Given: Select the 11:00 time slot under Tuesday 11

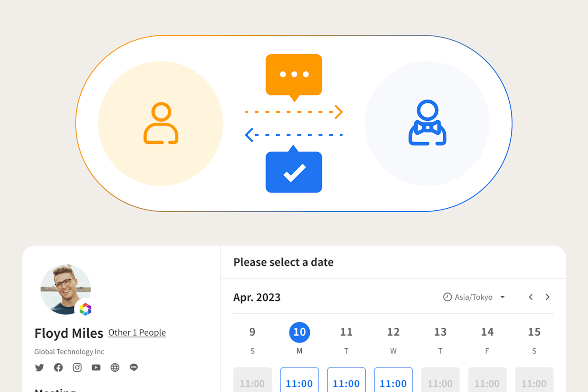Looking at the screenshot, I should click(346, 383).
